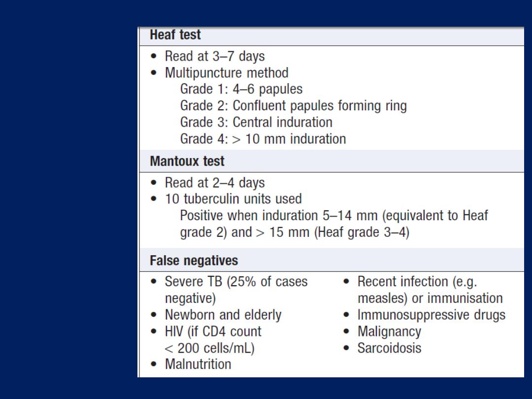The image size is (532, 399).
Task: Click the Malignancy bullet item
Action: 390,332
